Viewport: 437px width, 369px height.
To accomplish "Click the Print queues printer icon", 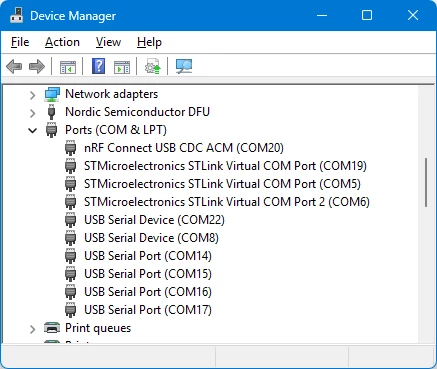I will tap(52, 328).
